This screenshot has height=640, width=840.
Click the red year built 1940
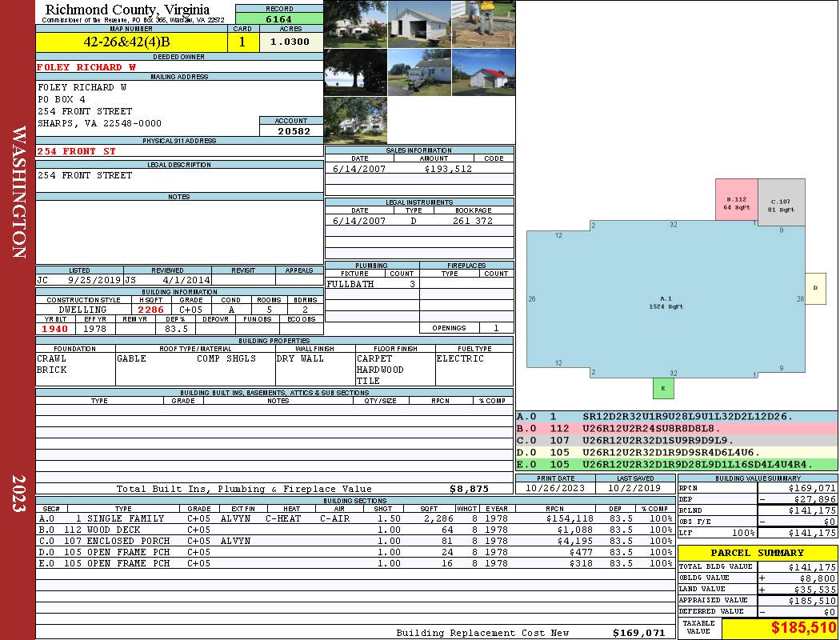54,329
